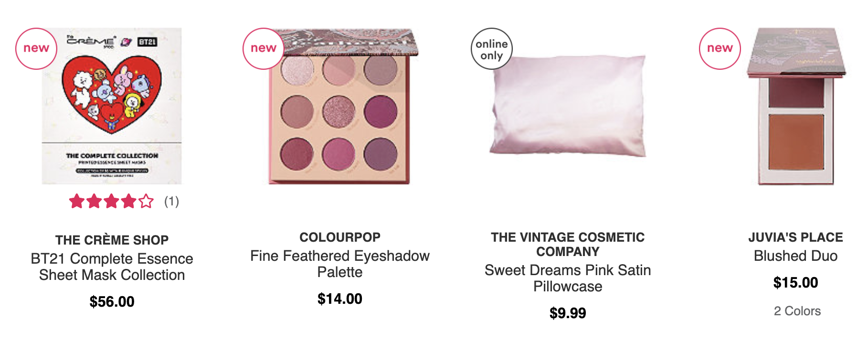
Task: View the 2 Colors option for Blushed Duo
Action: [797, 311]
